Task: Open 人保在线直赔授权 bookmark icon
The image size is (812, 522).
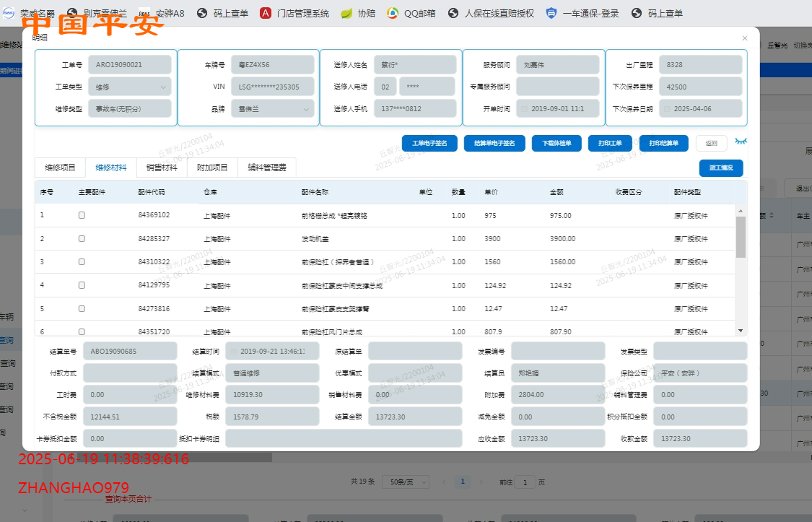Action: click(x=453, y=14)
